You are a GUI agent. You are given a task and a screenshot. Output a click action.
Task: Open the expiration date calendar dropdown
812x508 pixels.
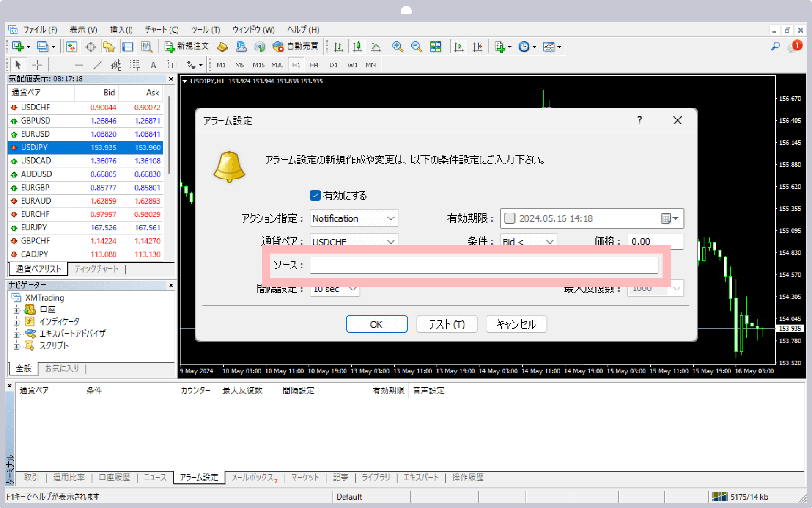[x=670, y=218]
